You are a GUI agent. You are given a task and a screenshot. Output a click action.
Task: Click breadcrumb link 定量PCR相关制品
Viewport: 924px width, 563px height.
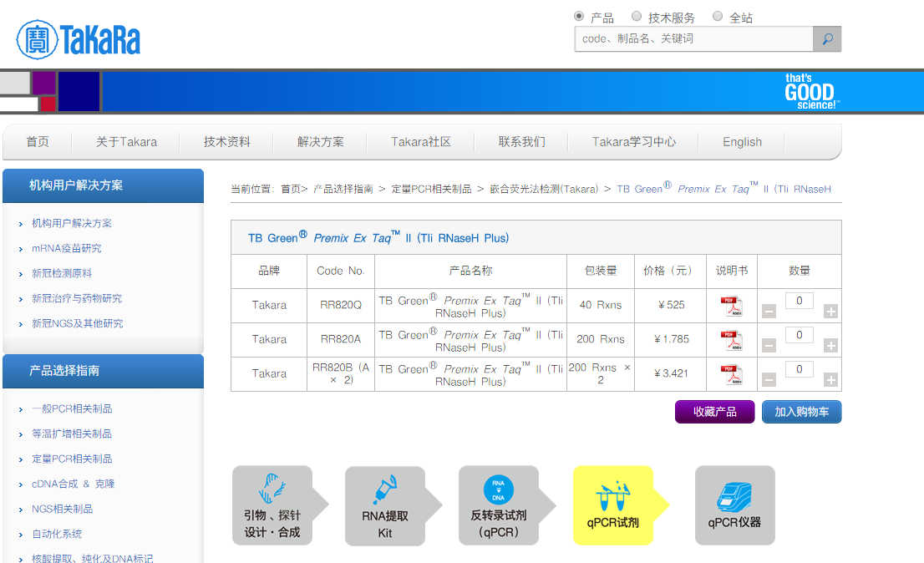[431, 189]
